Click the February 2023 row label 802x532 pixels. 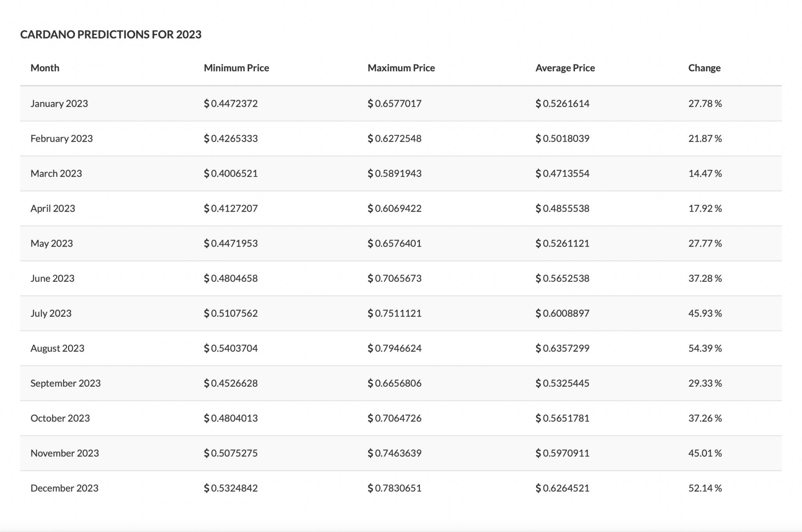(x=61, y=139)
